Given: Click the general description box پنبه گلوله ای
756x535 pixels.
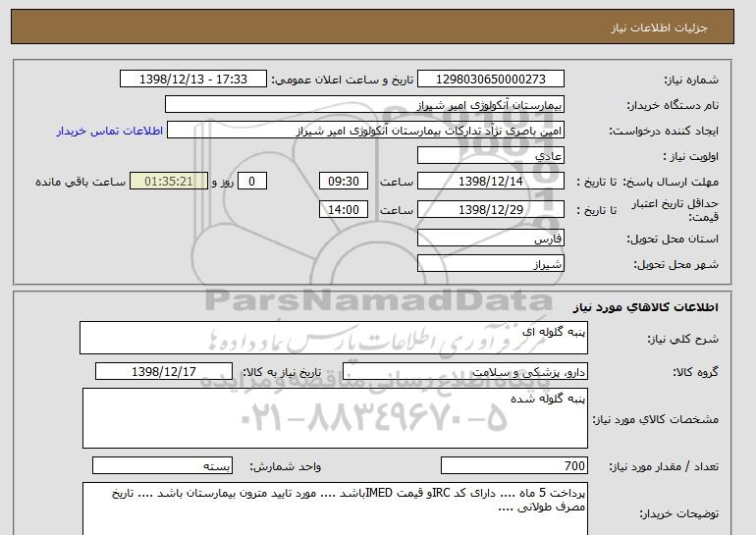Looking at the screenshot, I should coord(334,338).
